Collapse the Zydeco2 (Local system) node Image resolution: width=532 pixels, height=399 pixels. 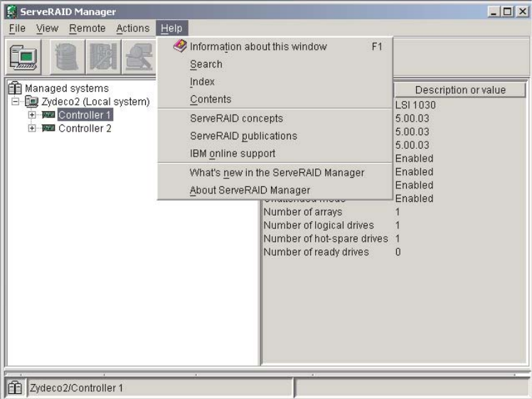(x=16, y=102)
